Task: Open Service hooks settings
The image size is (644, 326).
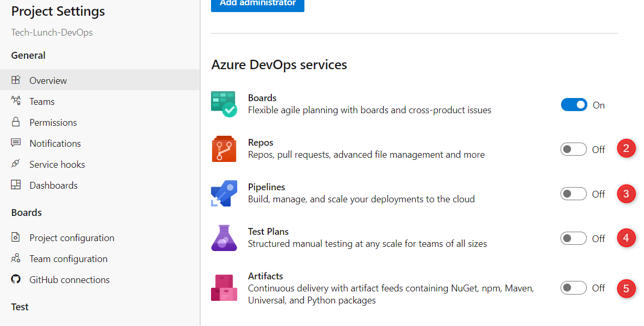Action: (x=57, y=164)
